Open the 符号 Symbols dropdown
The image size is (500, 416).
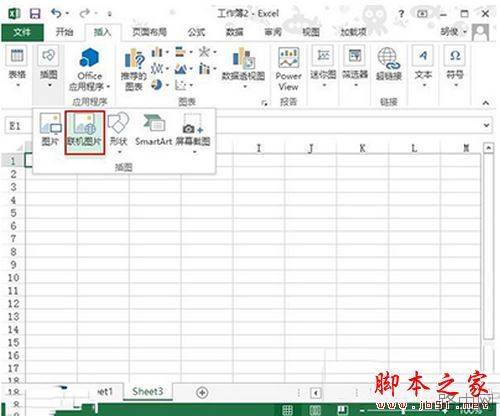455,67
